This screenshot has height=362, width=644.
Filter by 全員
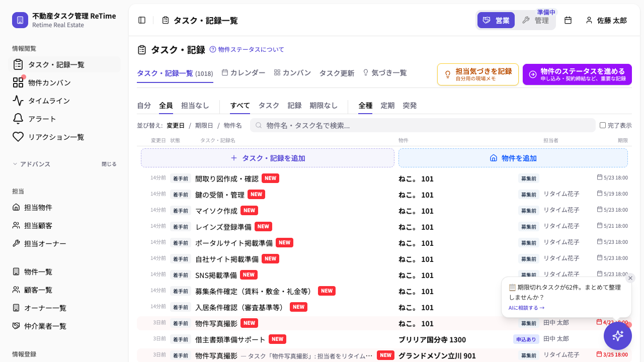point(166,106)
